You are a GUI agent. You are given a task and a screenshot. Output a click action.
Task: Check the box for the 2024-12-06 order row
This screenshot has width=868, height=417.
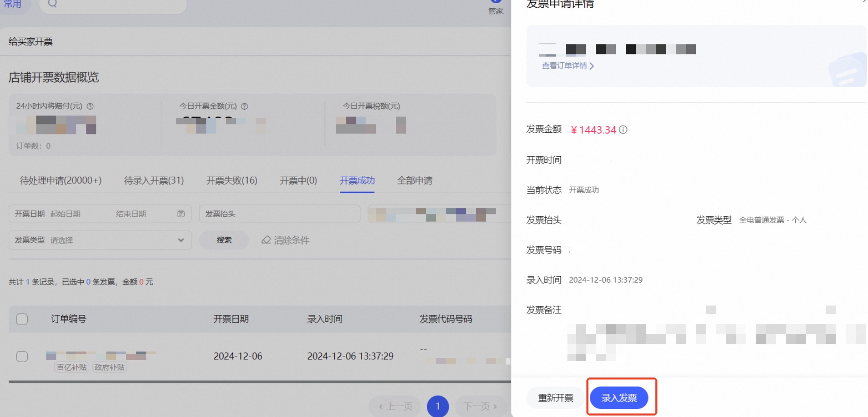tap(22, 357)
